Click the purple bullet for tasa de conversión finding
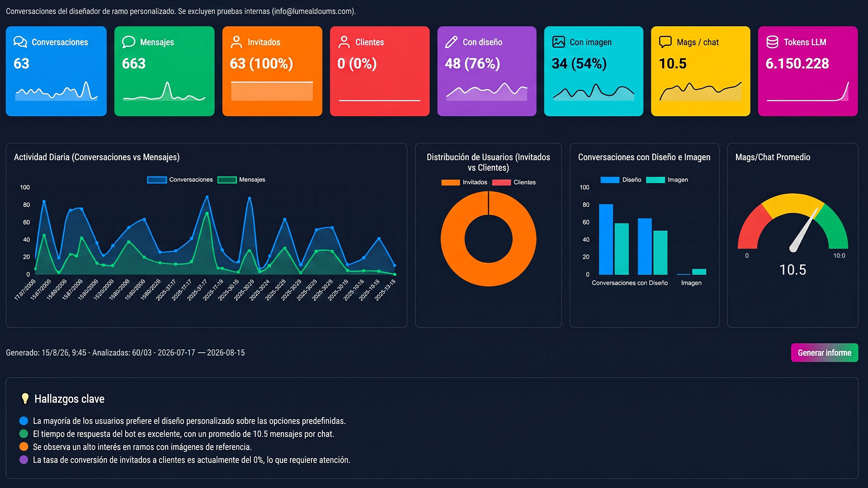Screen dimensions: 868x488 point(24,460)
